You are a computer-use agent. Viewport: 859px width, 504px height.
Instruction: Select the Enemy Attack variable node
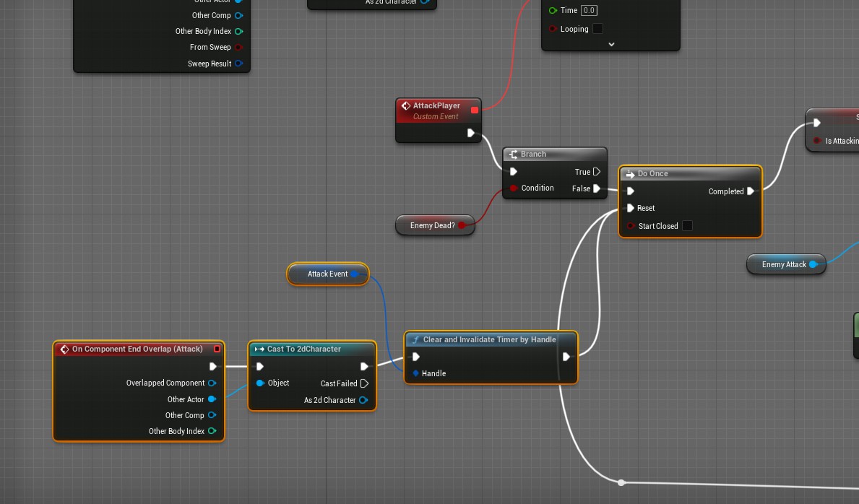(783, 264)
